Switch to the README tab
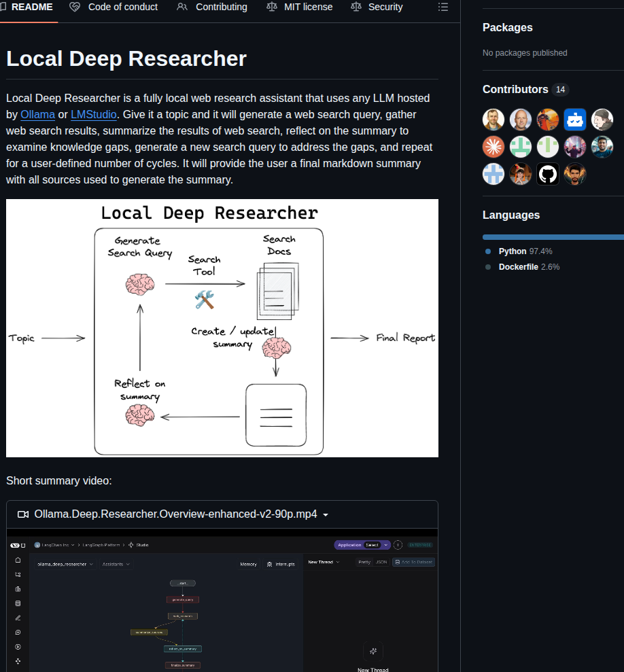 coord(27,7)
